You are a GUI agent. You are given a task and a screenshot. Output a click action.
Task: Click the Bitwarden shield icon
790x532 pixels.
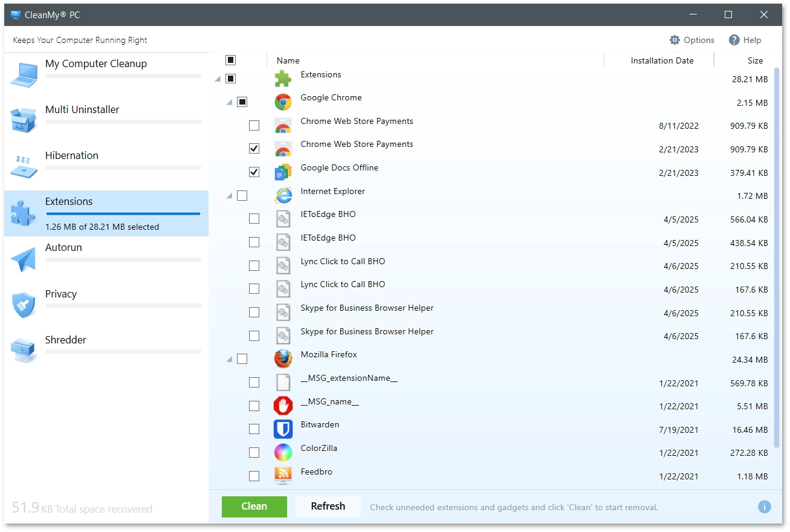[283, 429]
